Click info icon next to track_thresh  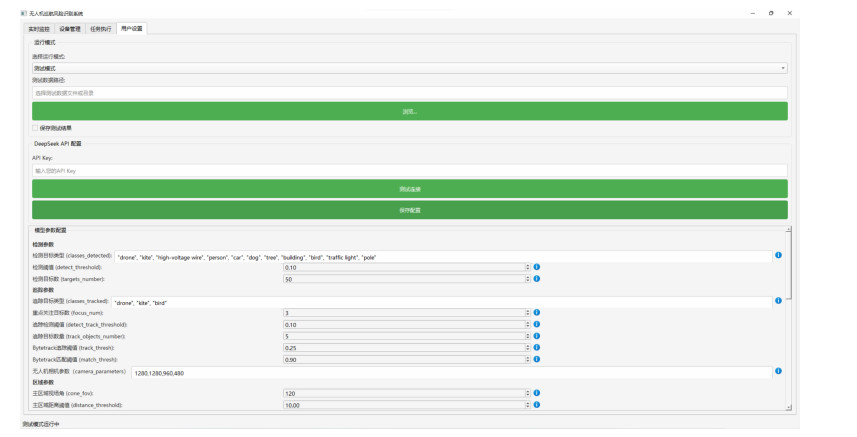[x=536, y=348]
